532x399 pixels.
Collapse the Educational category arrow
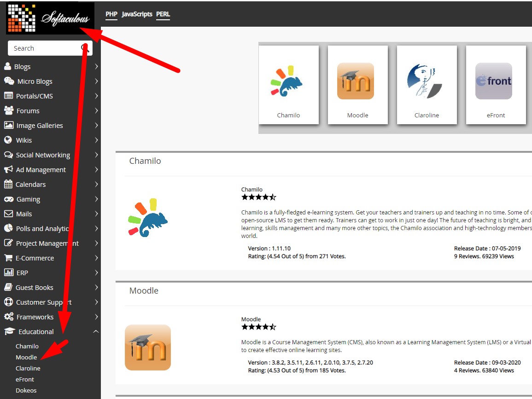click(96, 331)
